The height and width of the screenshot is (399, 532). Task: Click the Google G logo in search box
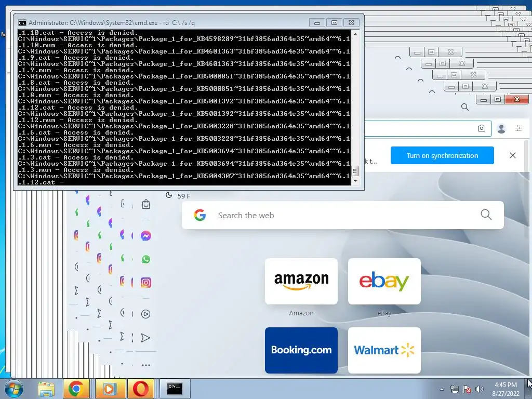[x=200, y=215]
